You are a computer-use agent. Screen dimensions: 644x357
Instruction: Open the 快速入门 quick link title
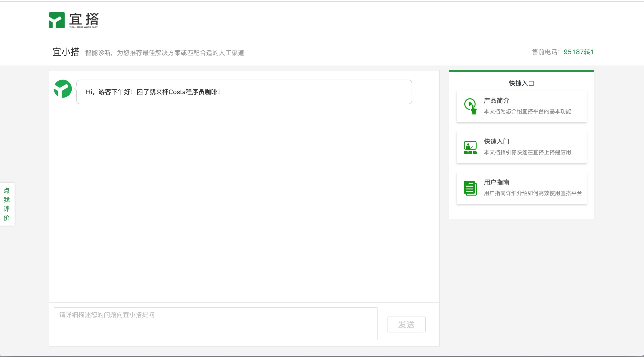tap(496, 141)
